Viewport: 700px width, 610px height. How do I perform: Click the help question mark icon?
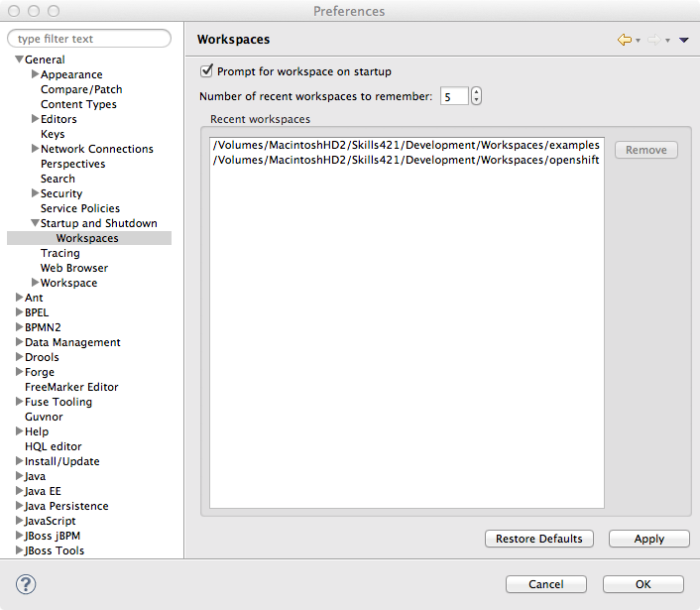pos(26,584)
